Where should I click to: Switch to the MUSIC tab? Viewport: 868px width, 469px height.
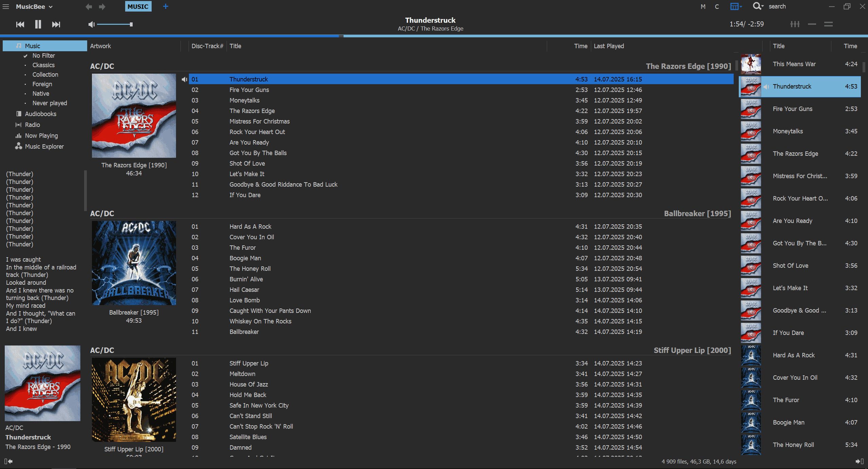coord(138,6)
